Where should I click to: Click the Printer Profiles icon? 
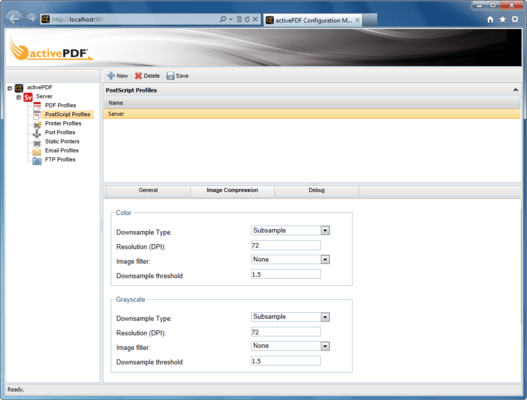point(37,124)
